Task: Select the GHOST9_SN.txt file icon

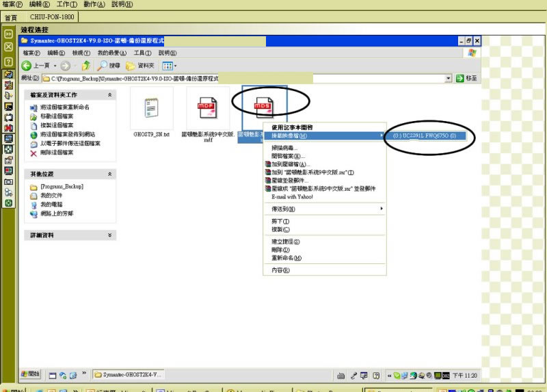Action: click(151, 108)
